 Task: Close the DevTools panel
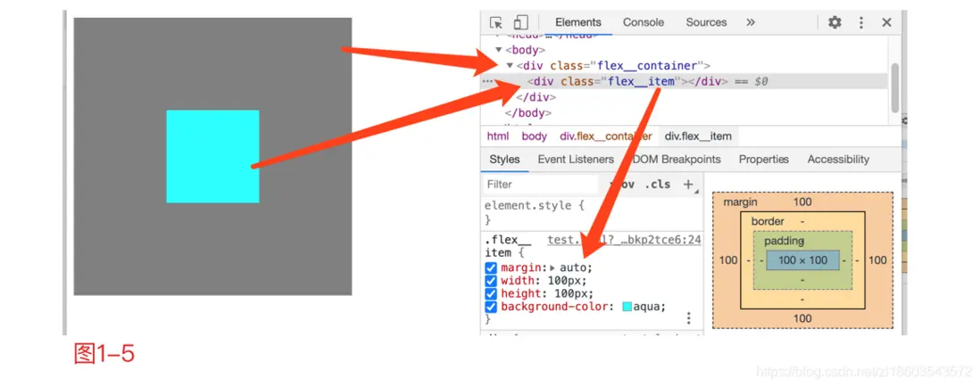[x=886, y=22]
